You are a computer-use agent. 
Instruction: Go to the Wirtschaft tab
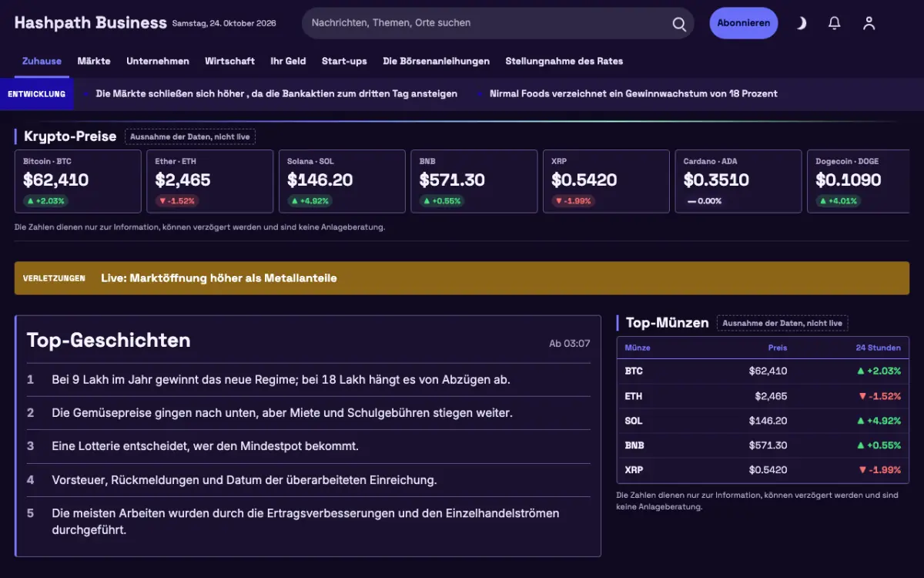coord(229,61)
